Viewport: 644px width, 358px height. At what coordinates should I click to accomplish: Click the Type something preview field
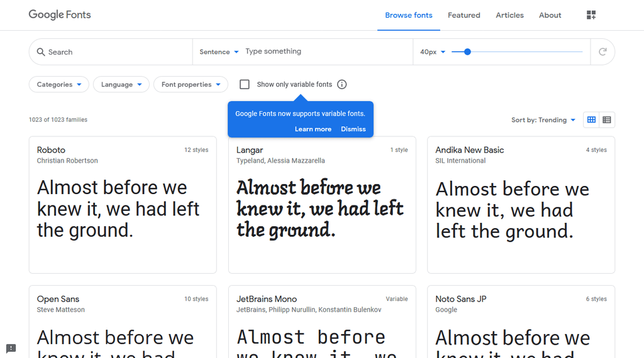(328, 52)
